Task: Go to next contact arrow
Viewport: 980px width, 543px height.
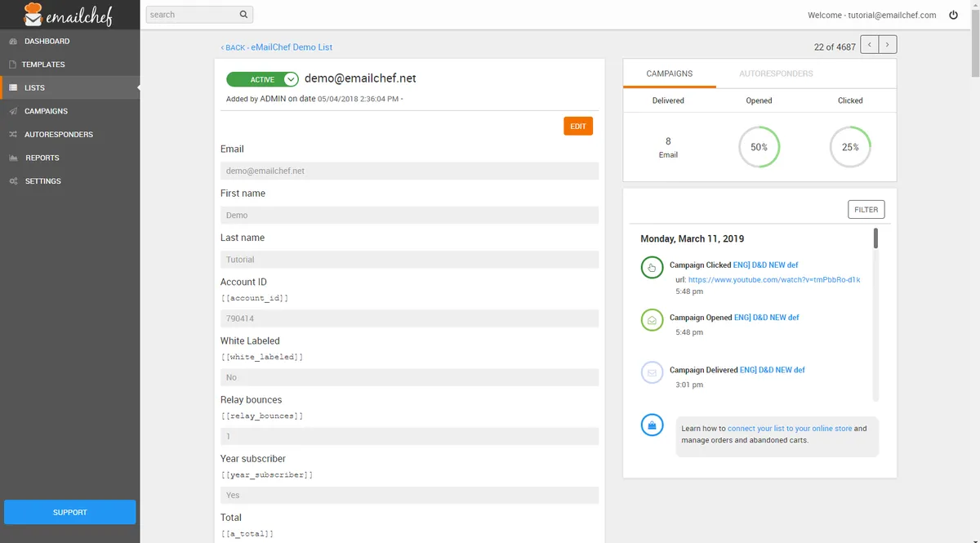Action: (889, 45)
